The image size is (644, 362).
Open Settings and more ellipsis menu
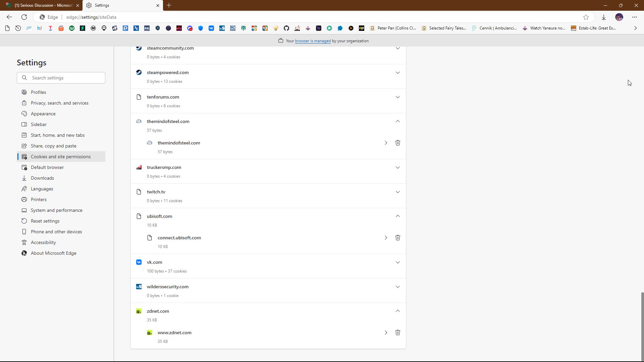[634, 17]
